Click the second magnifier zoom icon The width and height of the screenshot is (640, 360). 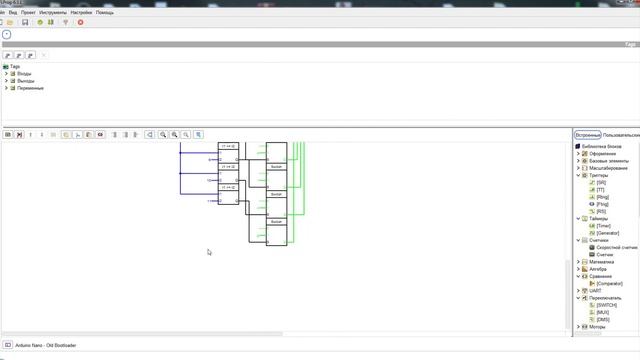tap(174, 135)
